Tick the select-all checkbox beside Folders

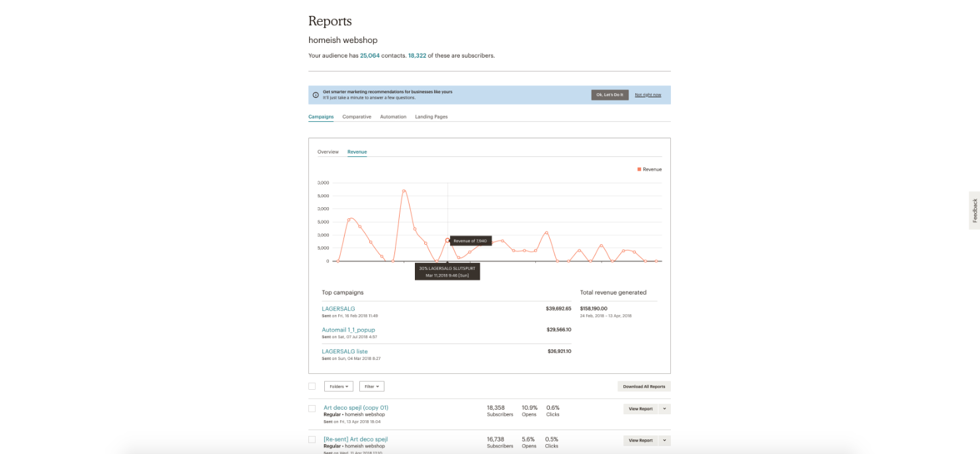pyautogui.click(x=312, y=386)
